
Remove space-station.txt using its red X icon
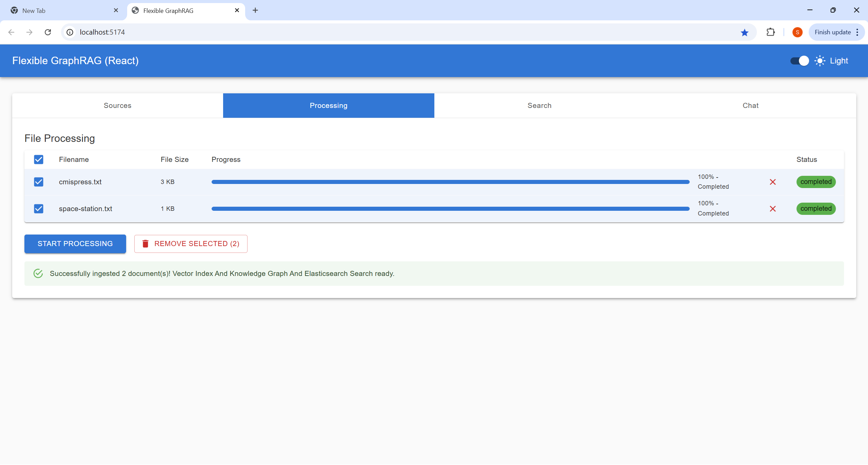coord(773,209)
